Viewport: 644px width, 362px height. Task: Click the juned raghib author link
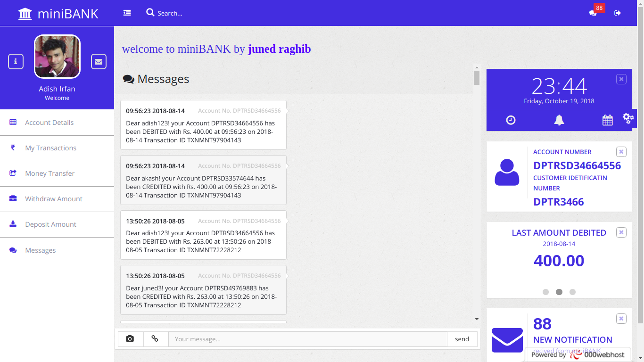pos(279,49)
